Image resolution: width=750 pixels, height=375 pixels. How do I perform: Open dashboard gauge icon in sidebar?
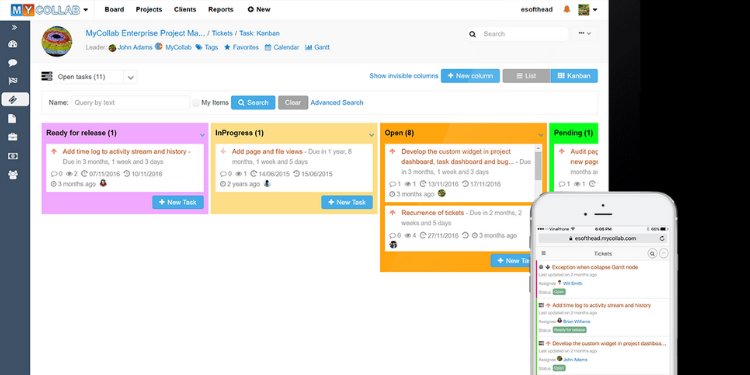(x=13, y=44)
